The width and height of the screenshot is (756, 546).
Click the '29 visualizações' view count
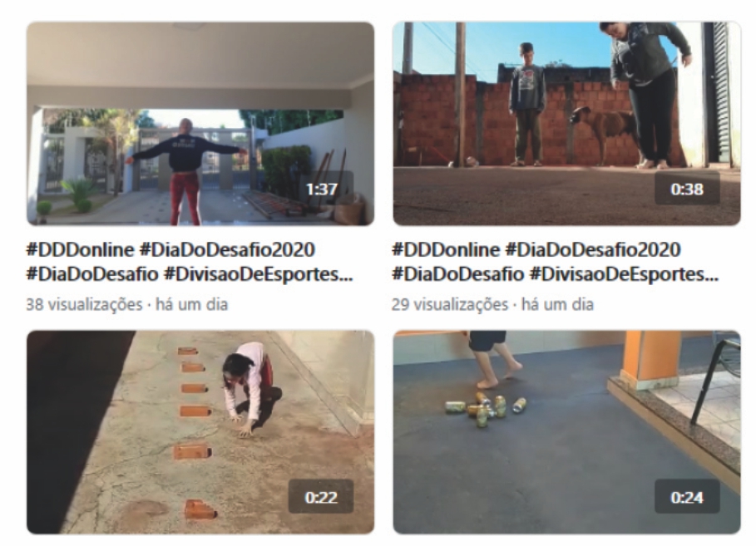pyautogui.click(x=450, y=305)
